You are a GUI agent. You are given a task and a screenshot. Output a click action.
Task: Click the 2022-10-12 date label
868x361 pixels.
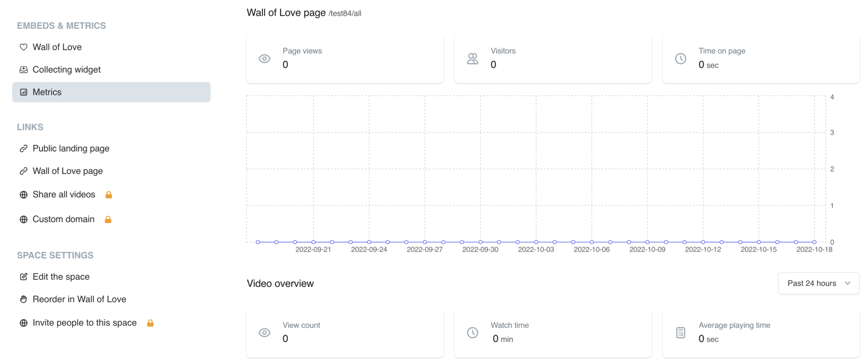[703, 250]
